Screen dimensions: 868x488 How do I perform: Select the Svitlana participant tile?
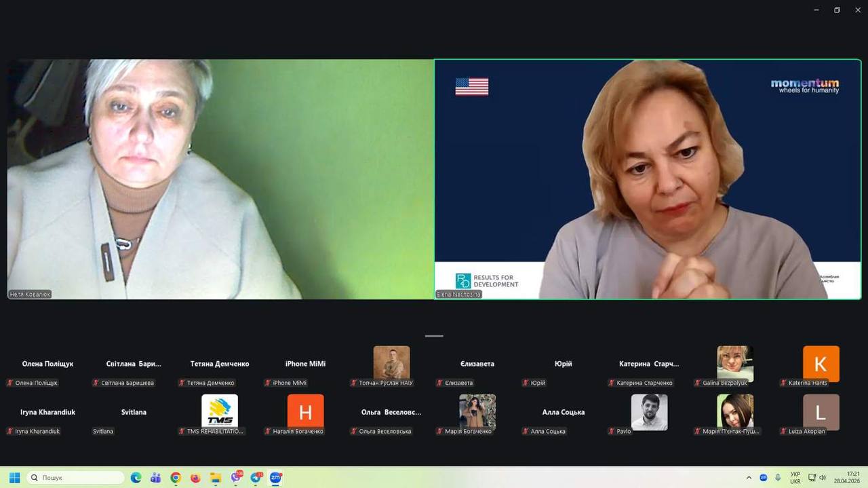pyautogui.click(x=134, y=415)
